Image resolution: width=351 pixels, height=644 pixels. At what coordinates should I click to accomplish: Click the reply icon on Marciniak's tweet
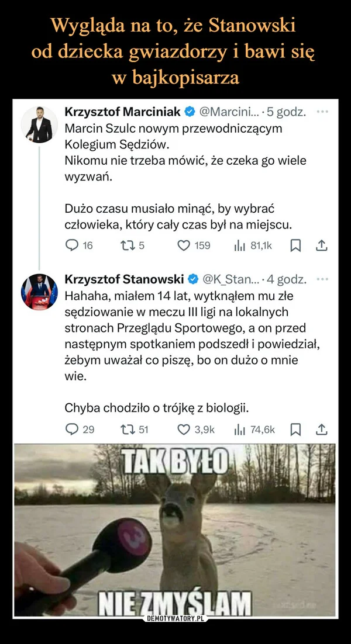click(x=73, y=246)
